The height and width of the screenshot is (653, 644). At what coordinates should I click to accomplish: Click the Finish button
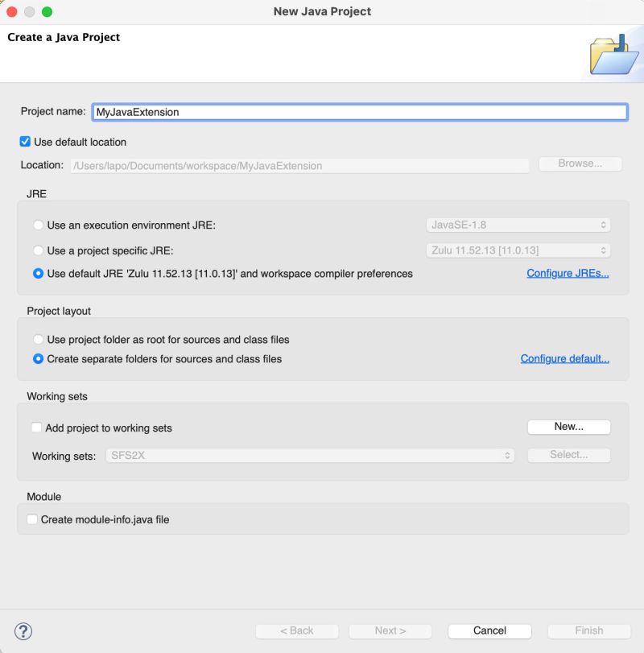tap(588, 631)
